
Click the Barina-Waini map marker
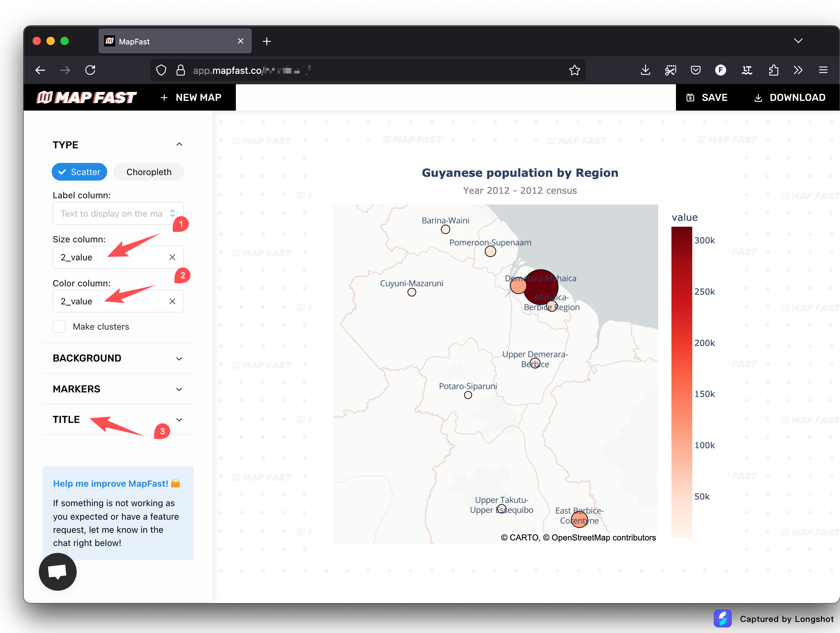click(445, 229)
